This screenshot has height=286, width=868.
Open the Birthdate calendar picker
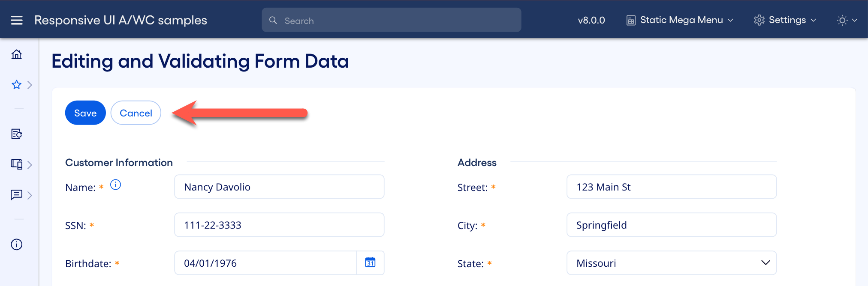click(x=370, y=263)
